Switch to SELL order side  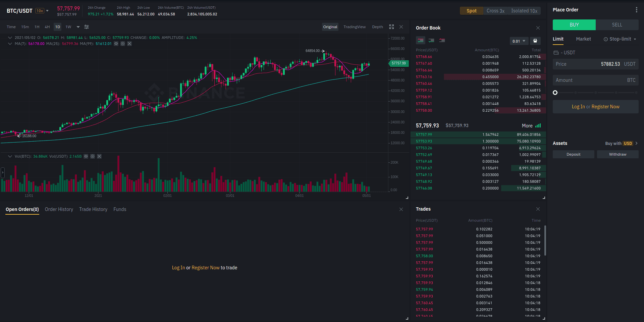coord(617,25)
